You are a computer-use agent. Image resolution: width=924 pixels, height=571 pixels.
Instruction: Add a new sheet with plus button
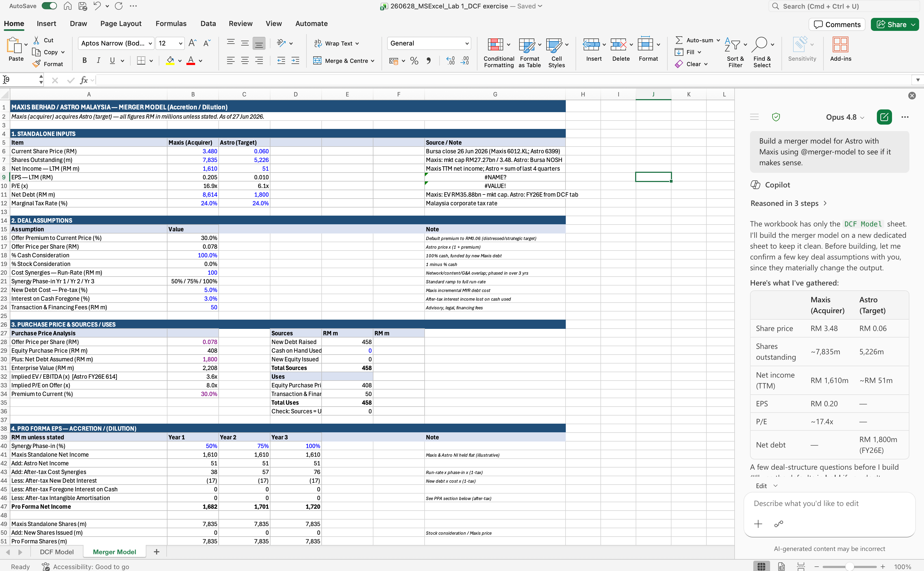[156, 552]
